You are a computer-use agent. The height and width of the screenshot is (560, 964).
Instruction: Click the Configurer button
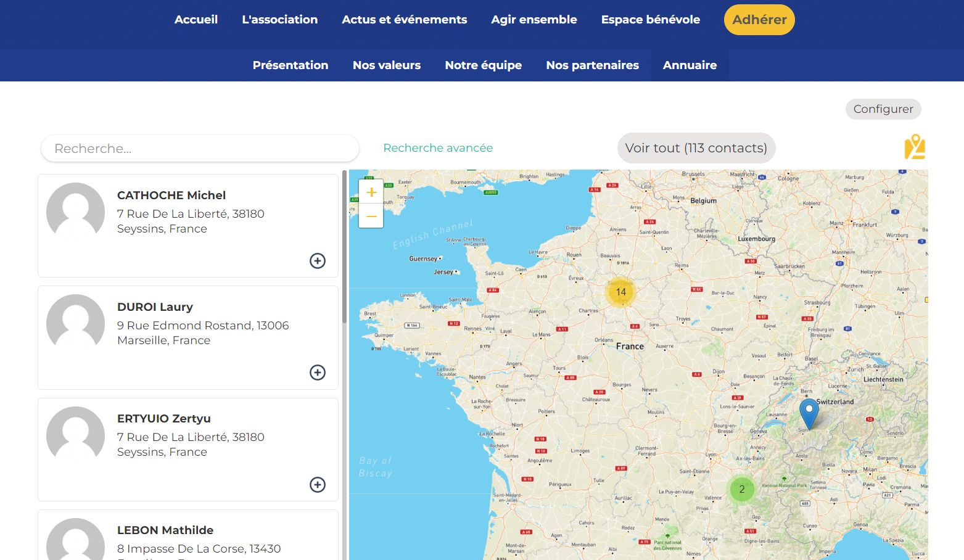click(x=883, y=109)
